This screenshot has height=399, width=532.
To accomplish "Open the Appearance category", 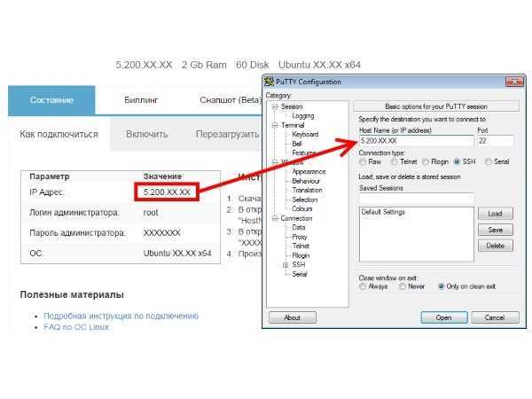I will 309,172.
